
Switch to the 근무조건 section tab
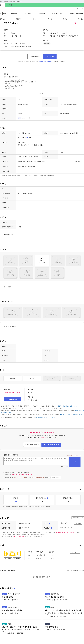click(x=18, y=19)
